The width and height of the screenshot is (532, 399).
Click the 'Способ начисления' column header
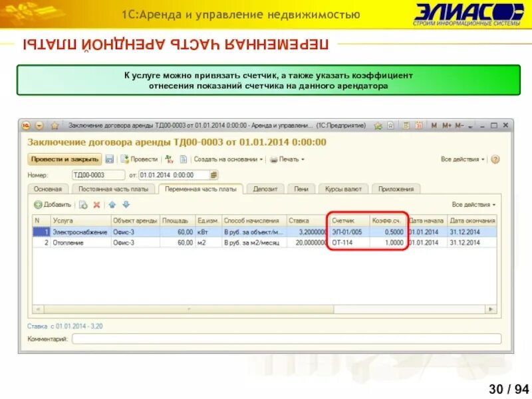coord(254,221)
